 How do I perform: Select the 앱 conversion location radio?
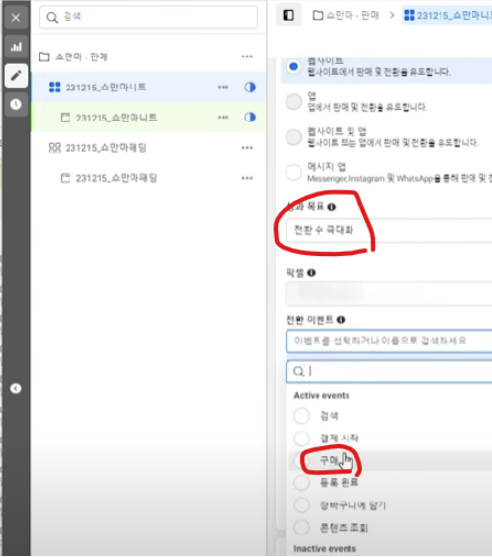click(294, 102)
